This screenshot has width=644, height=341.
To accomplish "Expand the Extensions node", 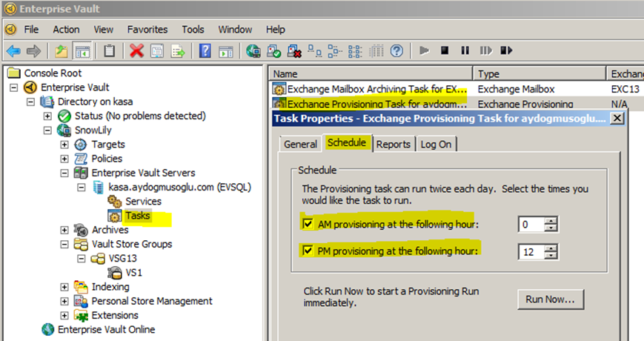I will point(64,316).
